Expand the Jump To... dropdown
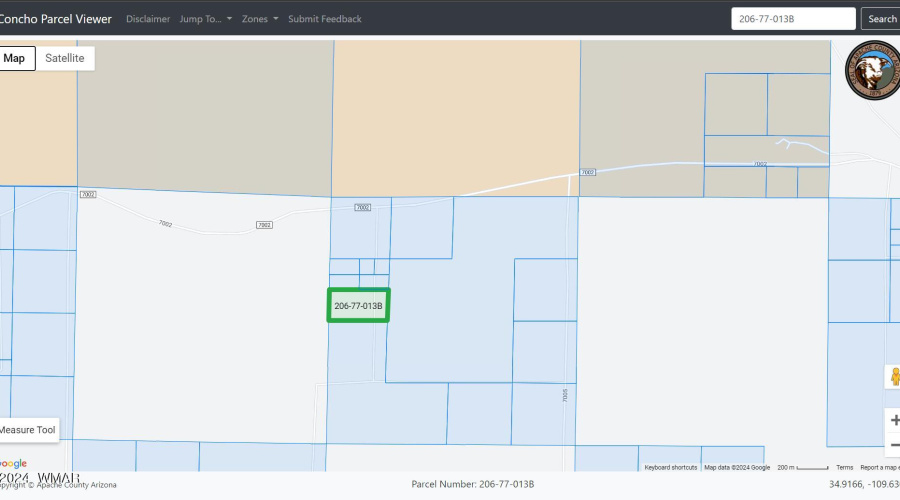This screenshot has width=900, height=500. click(x=205, y=19)
